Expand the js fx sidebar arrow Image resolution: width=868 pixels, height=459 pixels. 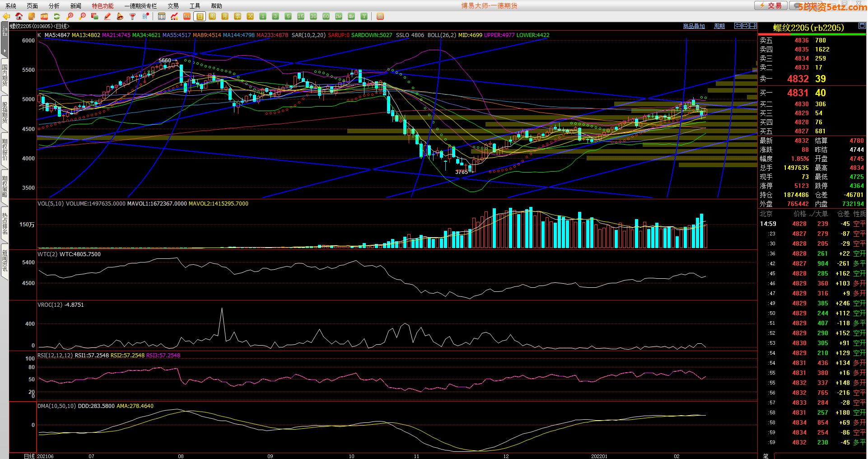click(x=5, y=51)
